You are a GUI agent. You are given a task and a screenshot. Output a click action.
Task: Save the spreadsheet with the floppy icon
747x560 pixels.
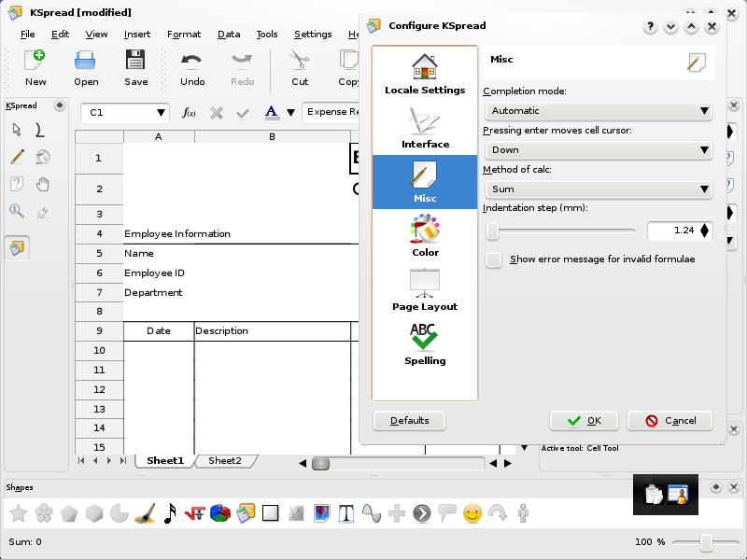135,68
